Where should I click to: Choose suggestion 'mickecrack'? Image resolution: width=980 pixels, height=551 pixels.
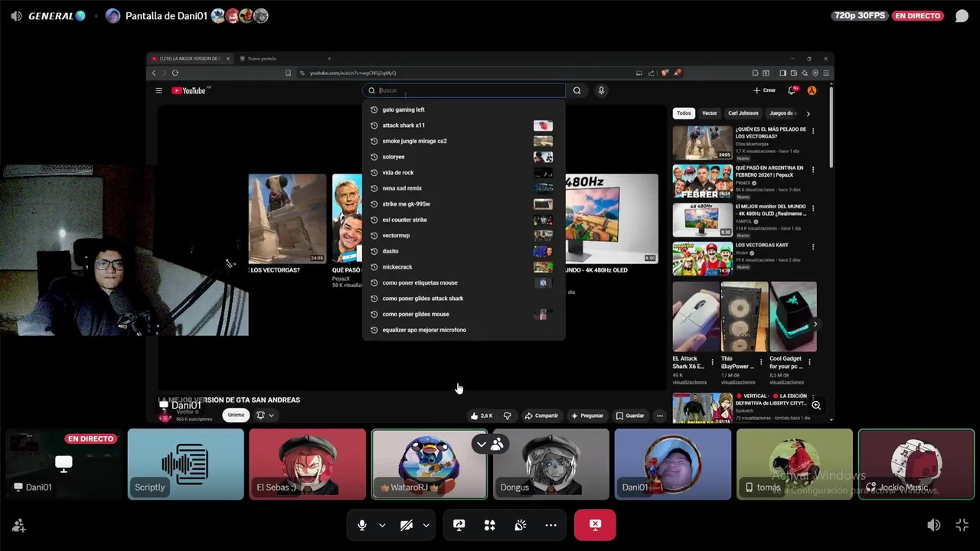pyautogui.click(x=464, y=267)
